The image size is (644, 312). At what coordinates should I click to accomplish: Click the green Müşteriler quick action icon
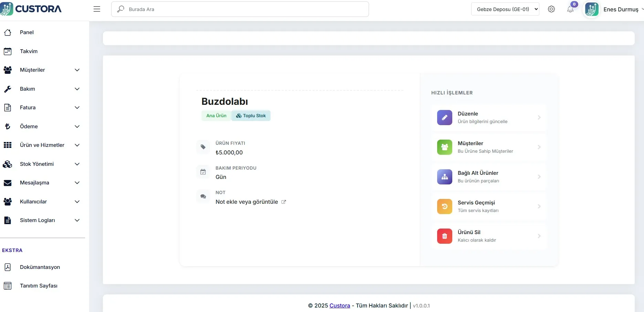[444, 147]
